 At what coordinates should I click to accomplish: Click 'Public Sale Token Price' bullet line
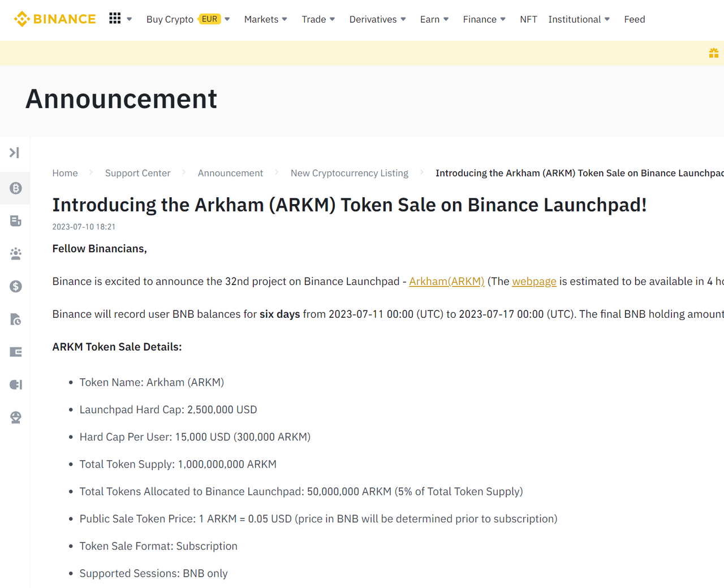(x=318, y=519)
